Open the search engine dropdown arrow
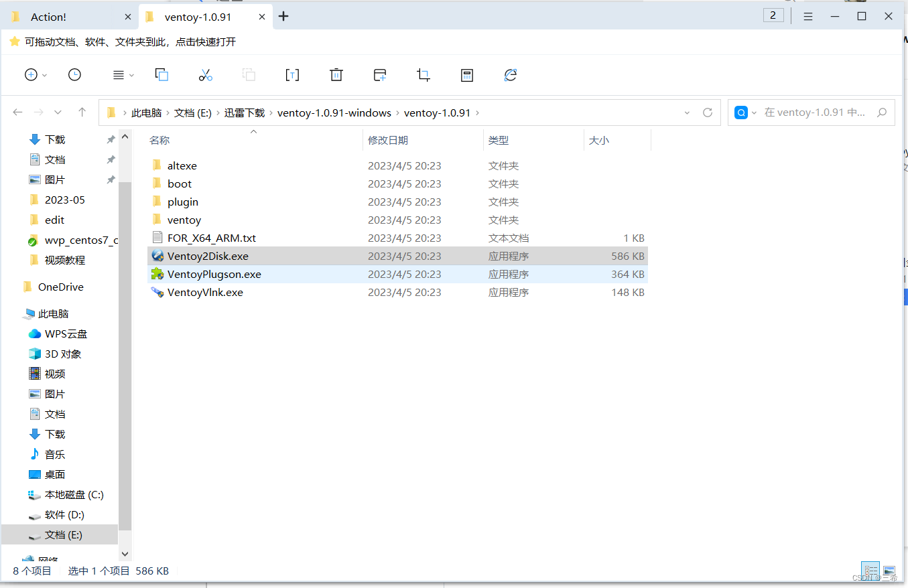Viewport: 908px width, 588px height. pyautogui.click(x=754, y=113)
